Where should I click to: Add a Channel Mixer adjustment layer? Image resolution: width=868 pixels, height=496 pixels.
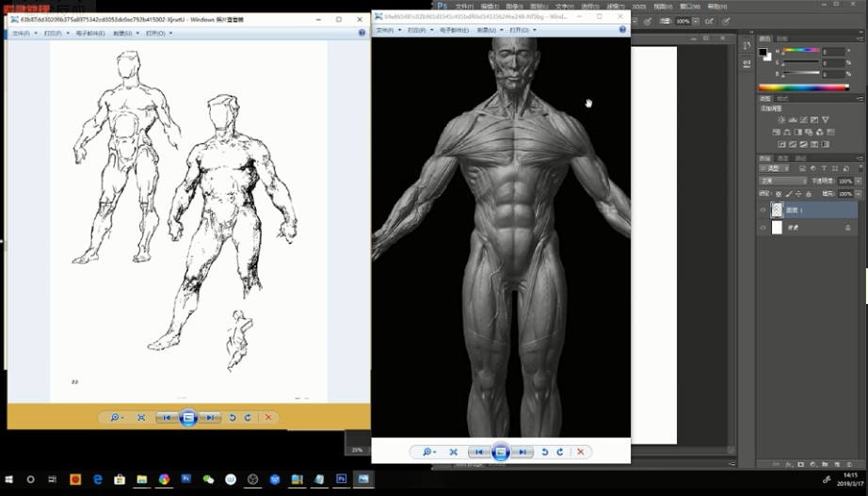(x=819, y=132)
